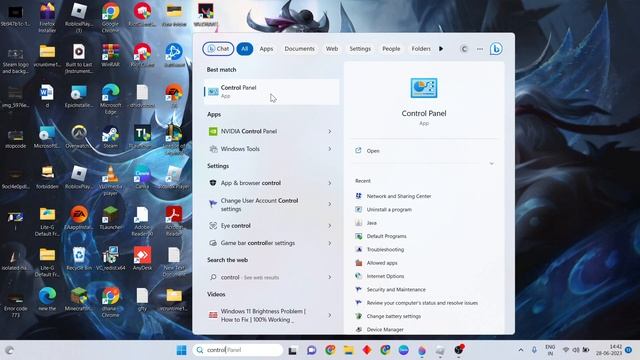The image size is (640, 360).
Task: Open Steam desktop icon
Action: pos(111,137)
